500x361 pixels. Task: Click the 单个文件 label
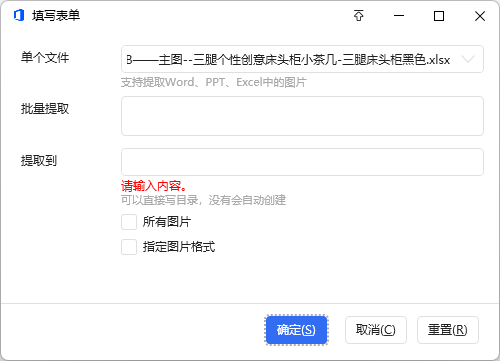[x=45, y=58]
